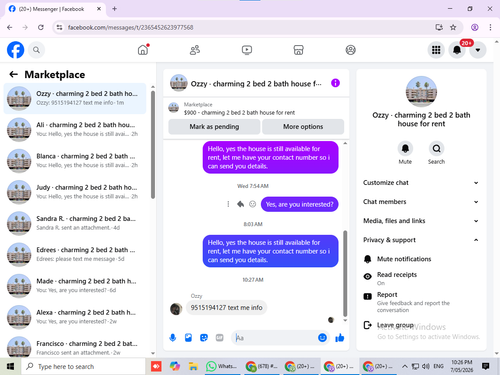Collapse the Privacy & support section
Viewport: 500px width, 375px height.
(421, 240)
